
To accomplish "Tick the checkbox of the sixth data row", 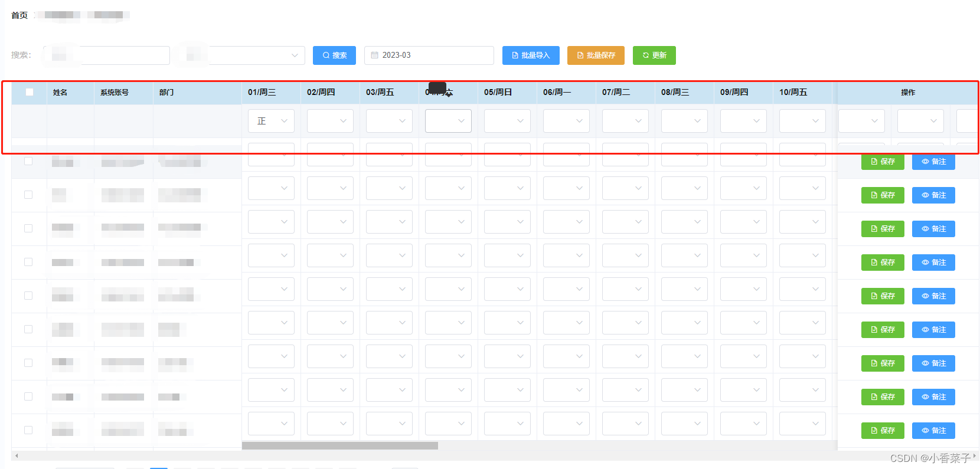I will (x=28, y=329).
